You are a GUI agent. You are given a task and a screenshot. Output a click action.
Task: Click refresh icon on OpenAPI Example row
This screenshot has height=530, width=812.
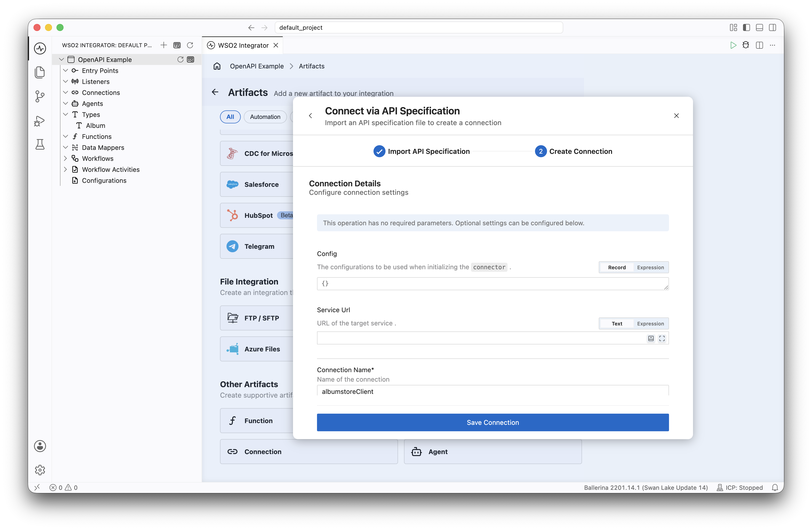point(180,59)
